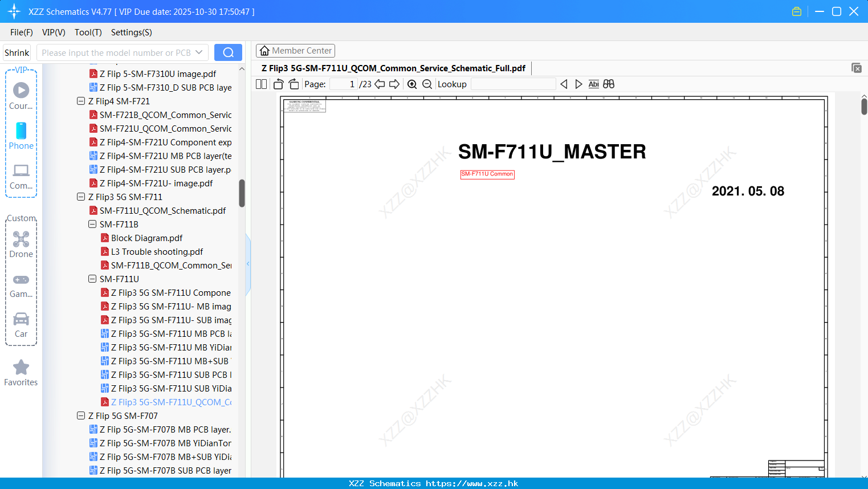The width and height of the screenshot is (868, 489).
Task: Open Courses section in sidebar
Action: click(21, 96)
